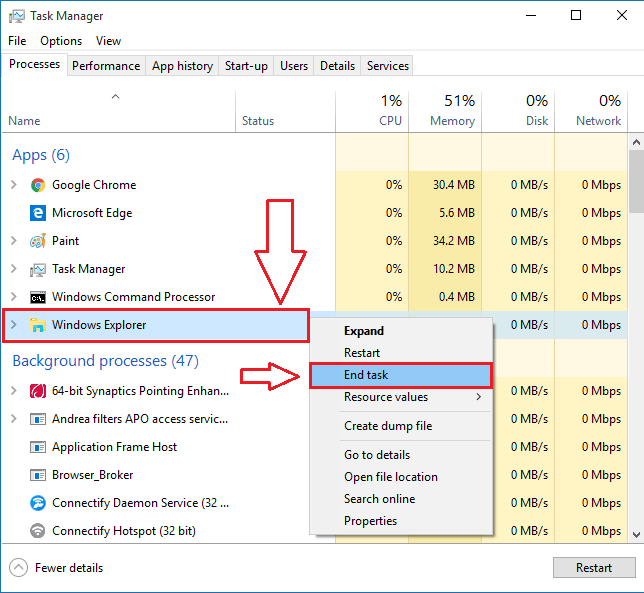
Task: Open the File menu
Action: [17, 41]
